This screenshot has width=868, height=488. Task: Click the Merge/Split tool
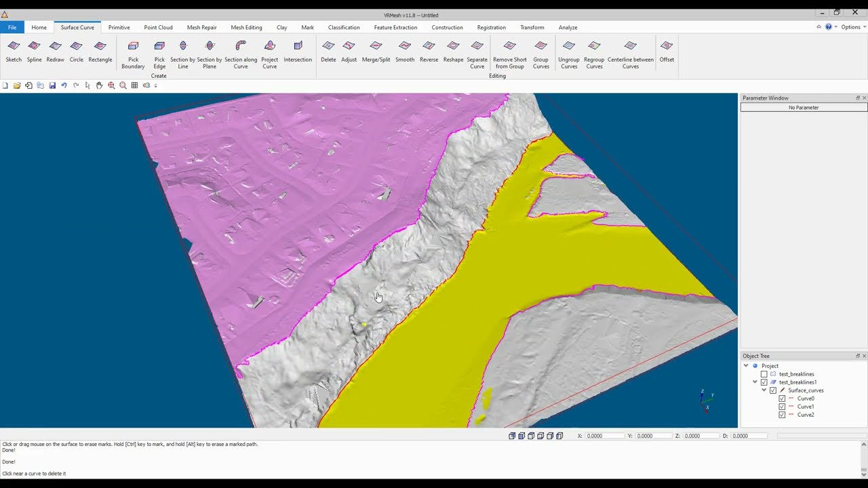pos(376,52)
